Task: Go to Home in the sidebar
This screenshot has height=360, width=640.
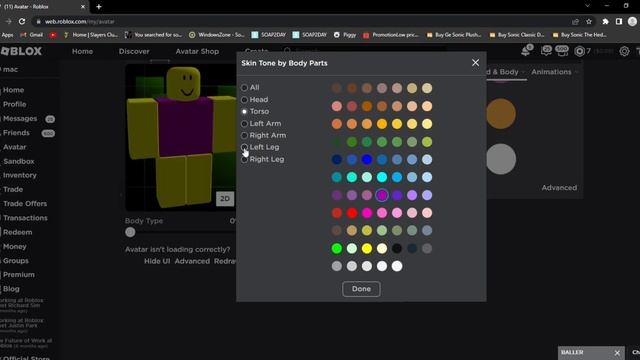Action: [x=13, y=90]
